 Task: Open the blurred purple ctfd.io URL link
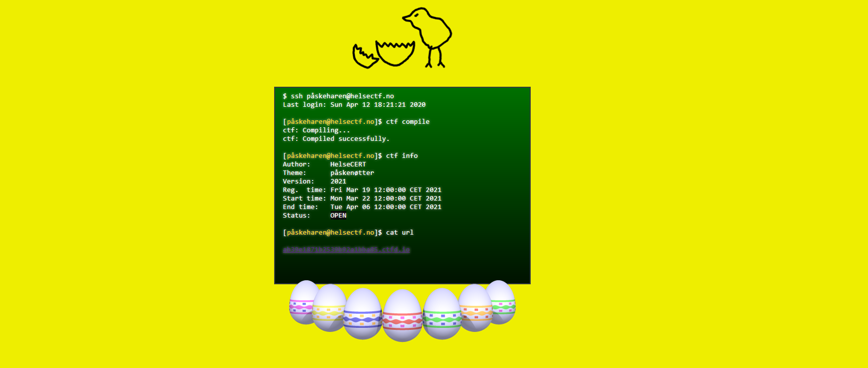coord(346,249)
